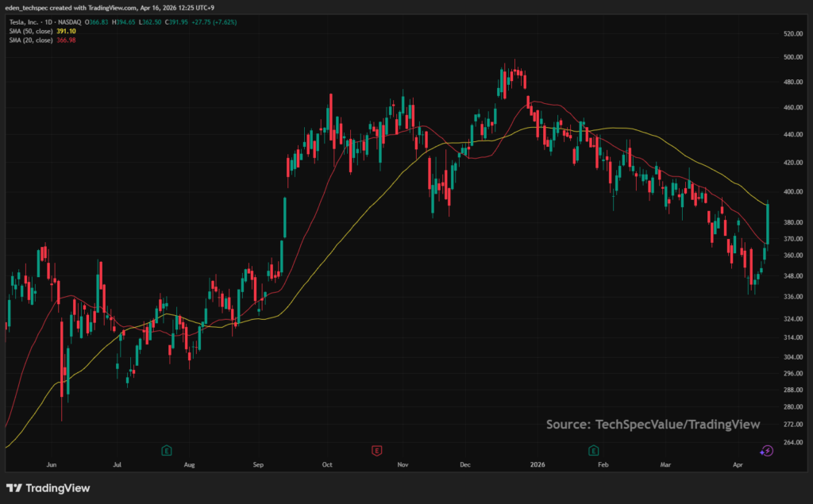Click the 272.00 price axis label
Image resolution: width=813 pixels, height=504 pixels.
click(x=793, y=424)
